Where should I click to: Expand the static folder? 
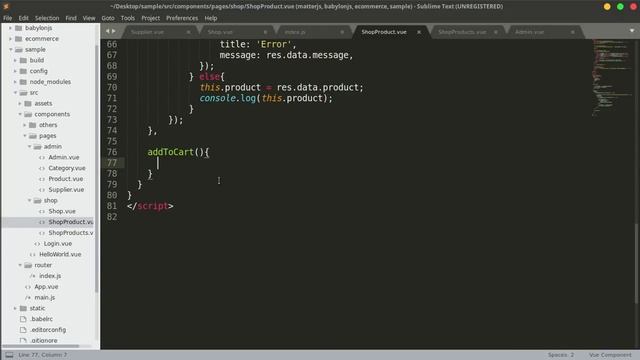[x=15, y=308]
